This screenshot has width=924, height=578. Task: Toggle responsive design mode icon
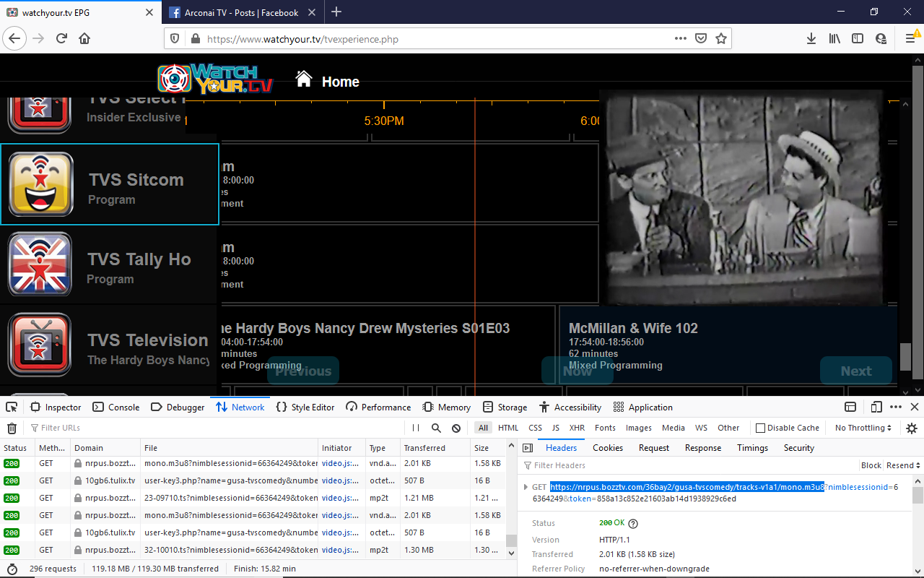pyautogui.click(x=876, y=407)
